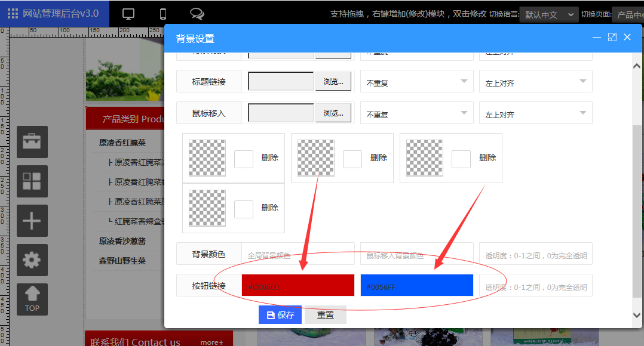Click into the 全局背景颜色 input field
Image resolution: width=644 pixels, height=346 pixels.
point(297,254)
